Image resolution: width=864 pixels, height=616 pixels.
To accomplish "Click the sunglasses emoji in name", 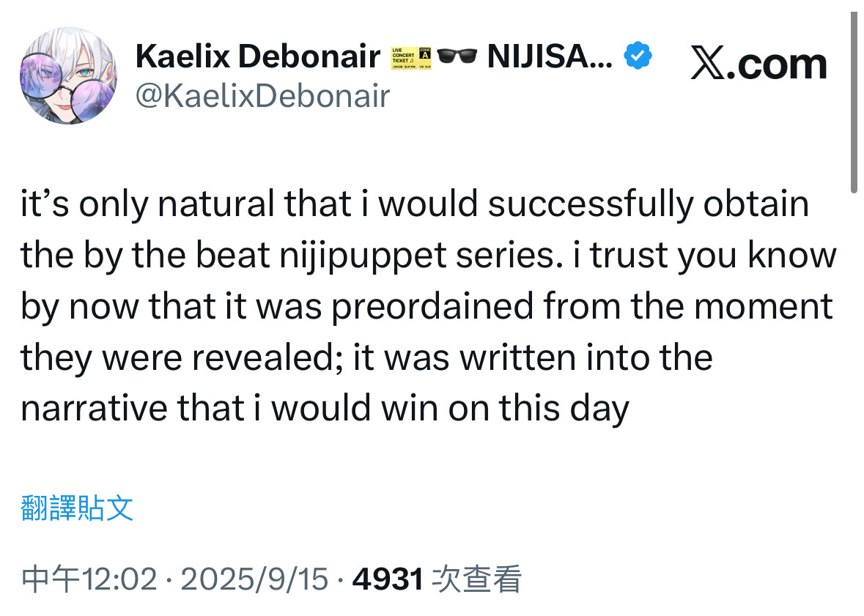I will click(457, 57).
